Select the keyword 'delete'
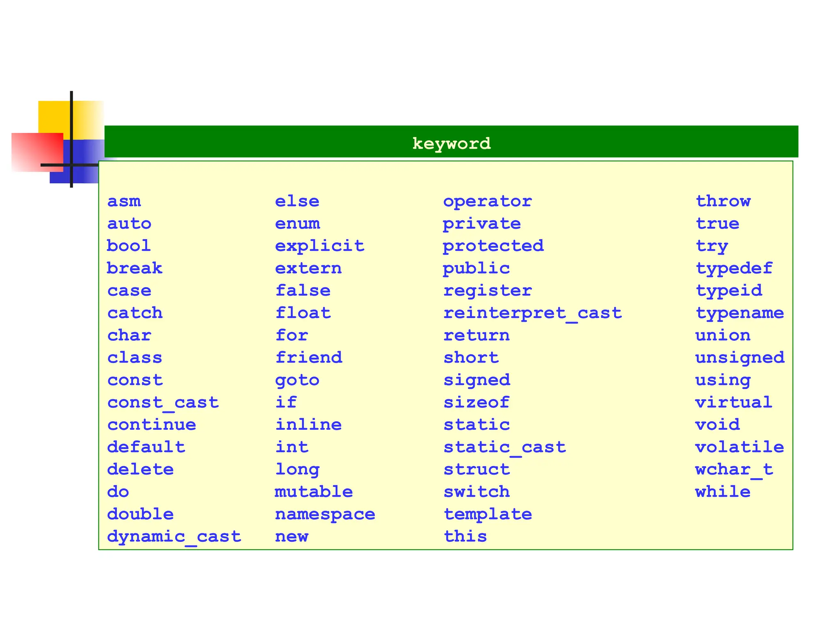 [x=140, y=469]
